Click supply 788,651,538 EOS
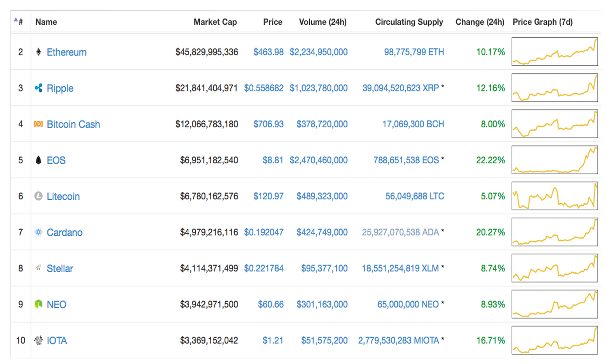 [406, 160]
